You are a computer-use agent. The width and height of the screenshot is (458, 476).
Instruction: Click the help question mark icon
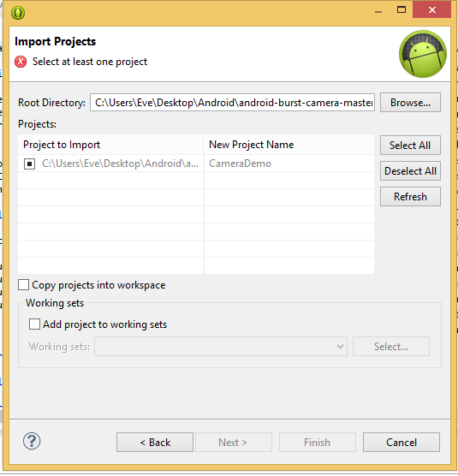coord(32,441)
